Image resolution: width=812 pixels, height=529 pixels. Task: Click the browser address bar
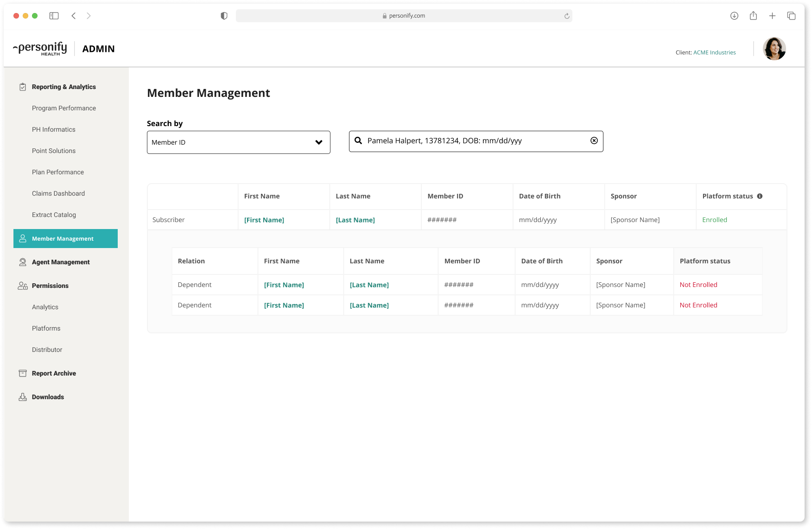404,16
